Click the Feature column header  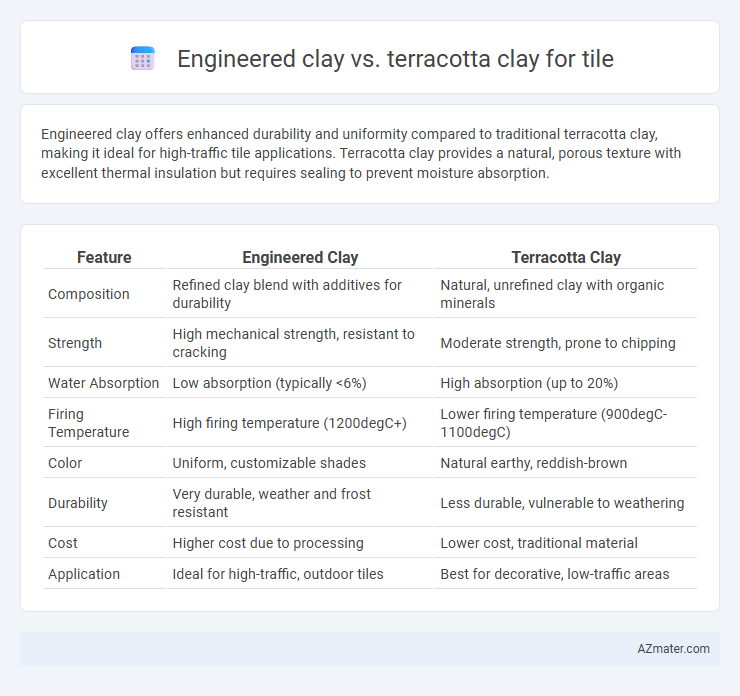pyautogui.click(x=104, y=257)
